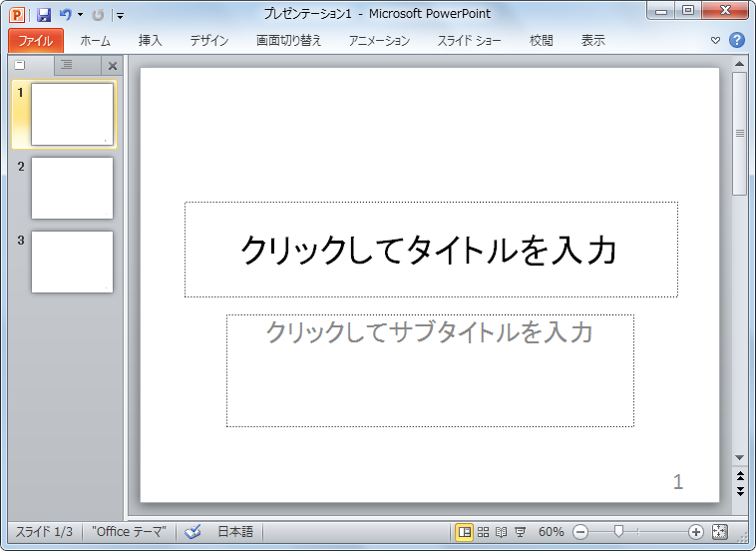Expand the minimized ribbon with the chevron
Viewport: 756px width, 551px height.
tap(715, 41)
